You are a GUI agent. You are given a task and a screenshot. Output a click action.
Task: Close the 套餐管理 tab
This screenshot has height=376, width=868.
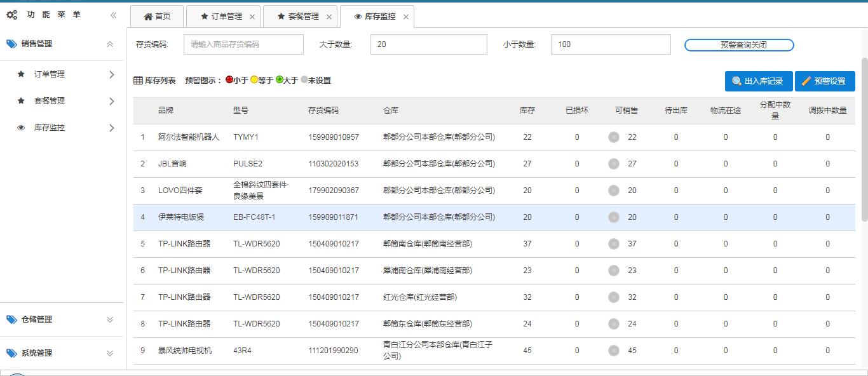329,17
